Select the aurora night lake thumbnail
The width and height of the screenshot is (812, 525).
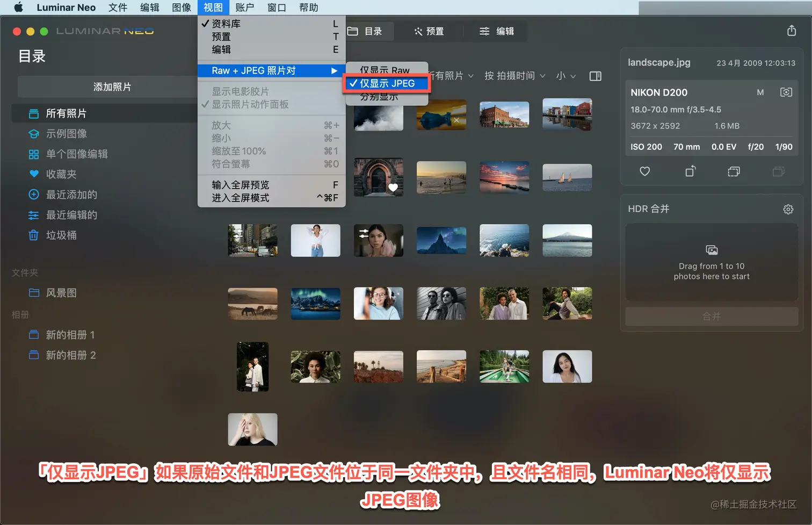(x=316, y=304)
